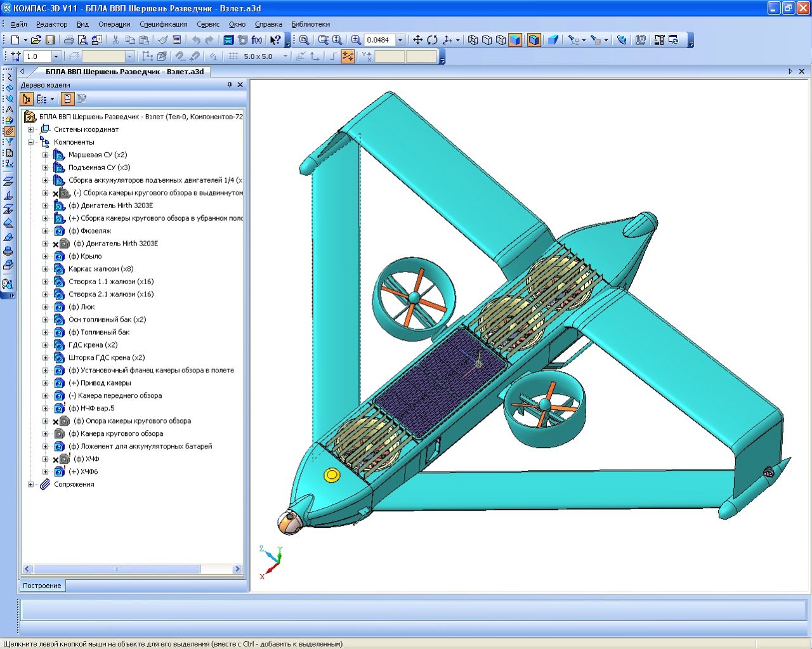Image resolution: width=812 pixels, height=649 pixels.
Task: Click the Variables f(x) icon
Action: pos(257,40)
